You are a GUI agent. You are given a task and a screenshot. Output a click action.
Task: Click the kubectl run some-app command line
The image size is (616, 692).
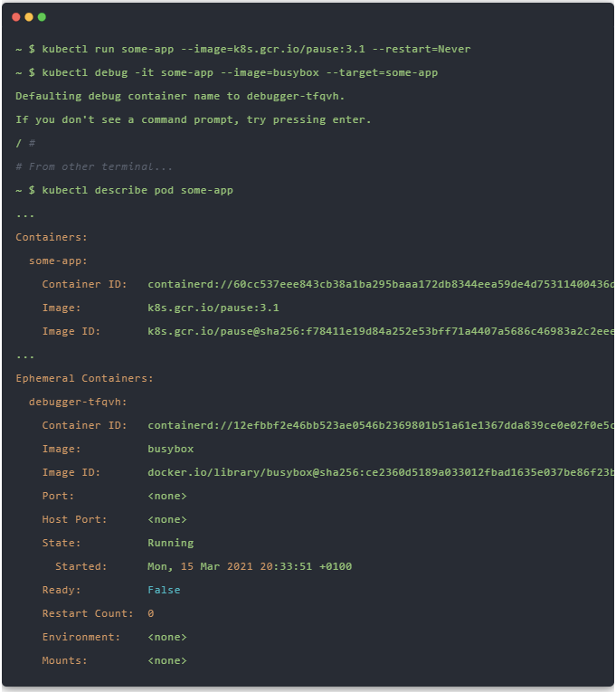point(242,49)
